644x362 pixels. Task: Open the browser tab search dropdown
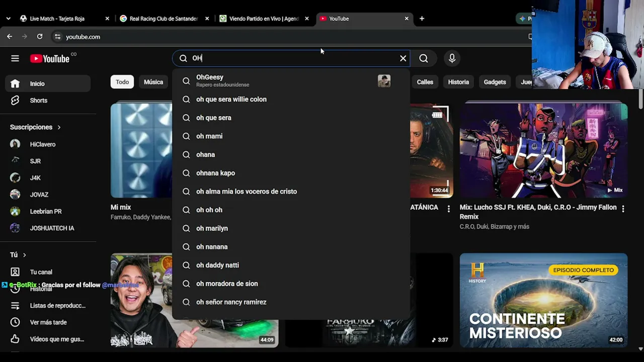pyautogui.click(x=8, y=19)
